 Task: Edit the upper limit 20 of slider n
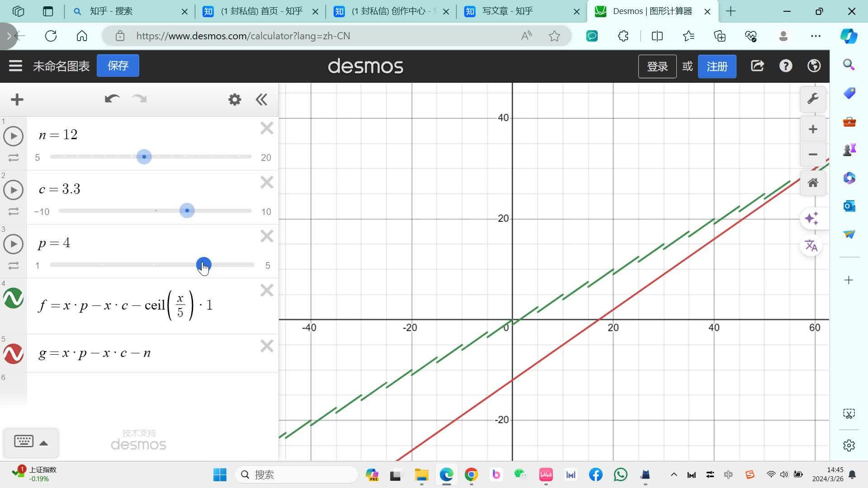click(266, 158)
